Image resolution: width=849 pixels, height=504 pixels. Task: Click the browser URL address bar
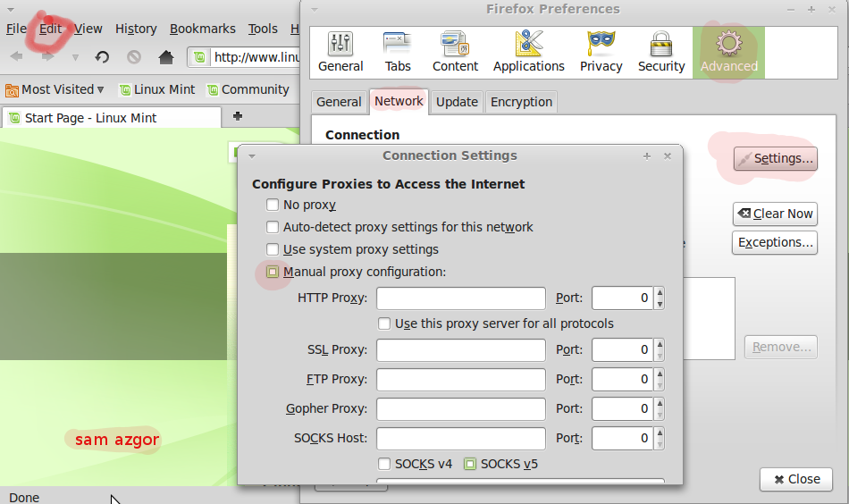coord(256,57)
